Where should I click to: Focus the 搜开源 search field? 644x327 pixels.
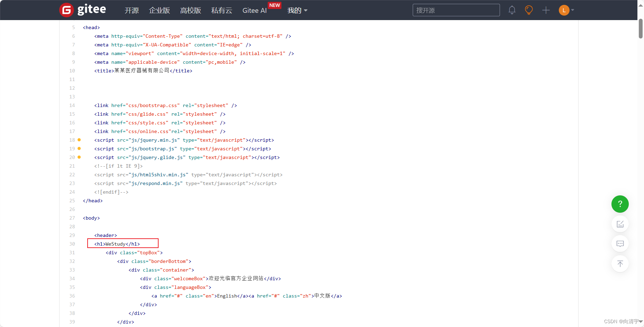456,10
